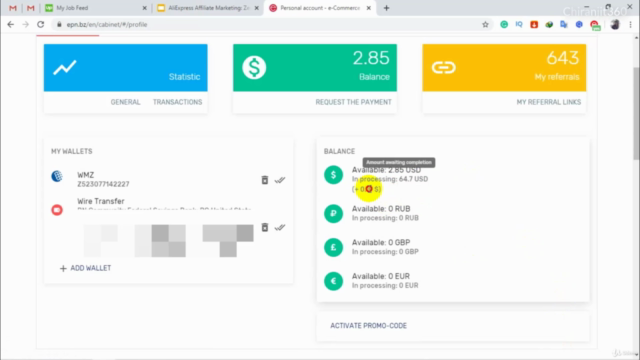Click the dollar icon on Balance card

point(254,67)
